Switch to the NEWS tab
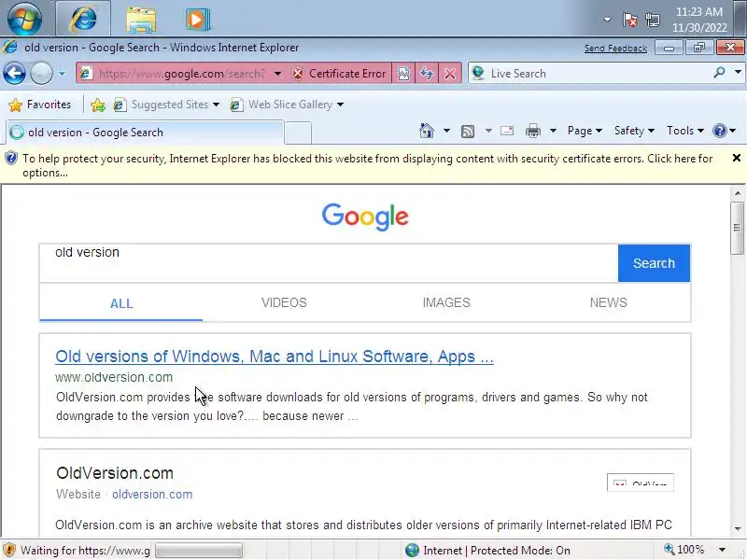The height and width of the screenshot is (560, 747). pos(609,302)
